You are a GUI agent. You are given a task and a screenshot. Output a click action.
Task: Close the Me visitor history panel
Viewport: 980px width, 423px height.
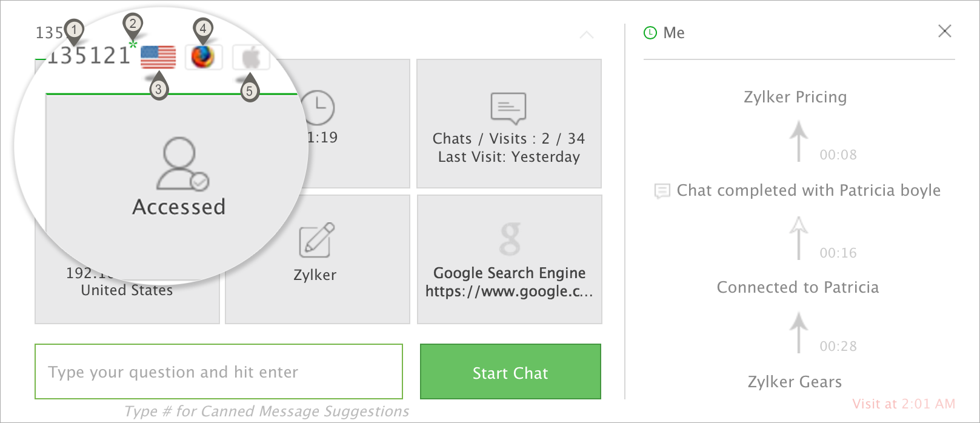point(944,31)
